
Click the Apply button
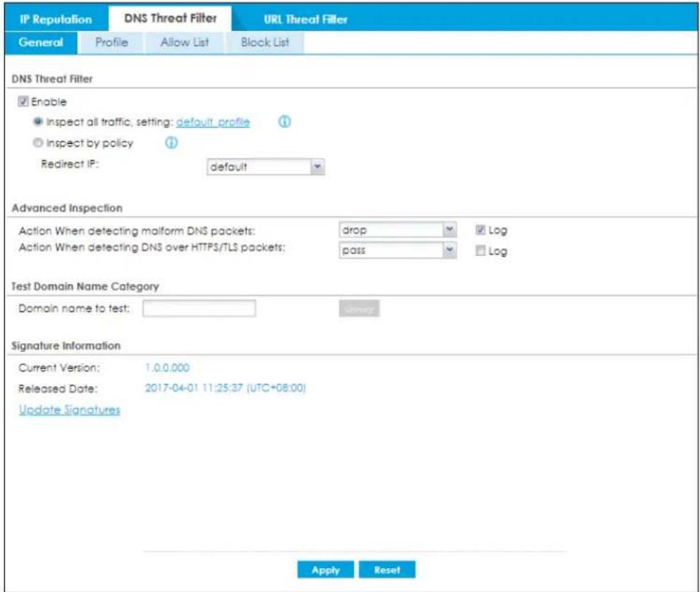pos(326,569)
